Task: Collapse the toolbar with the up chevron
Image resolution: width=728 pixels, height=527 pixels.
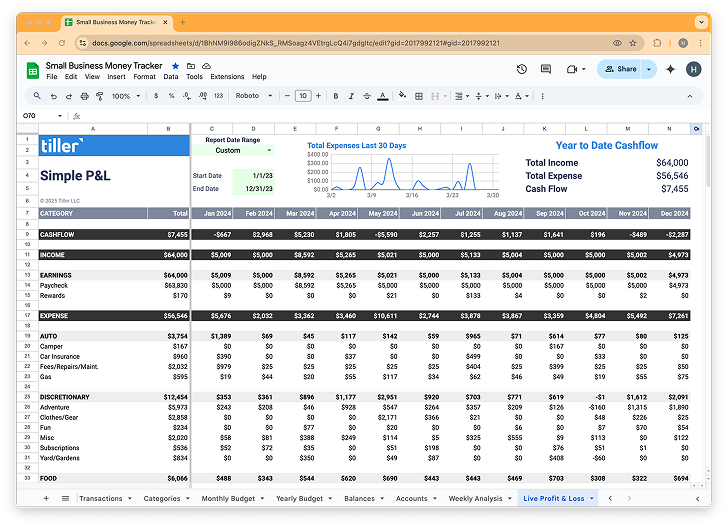Action: point(690,96)
